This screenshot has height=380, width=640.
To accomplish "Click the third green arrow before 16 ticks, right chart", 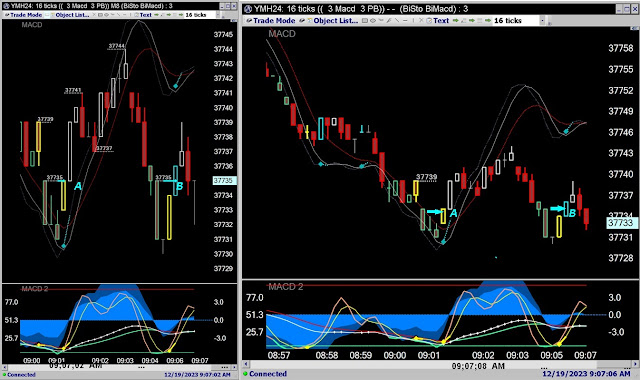I will [487, 20].
